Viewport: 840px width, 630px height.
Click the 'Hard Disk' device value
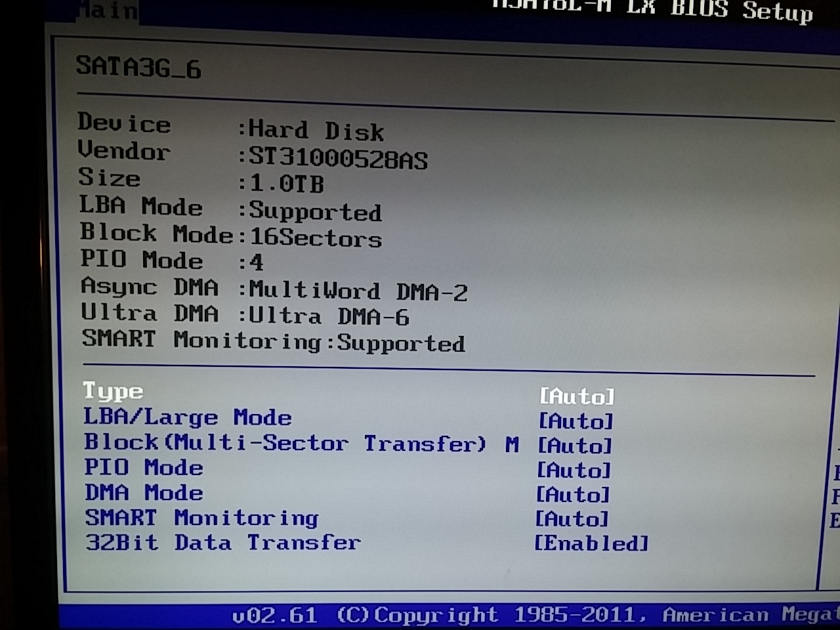316,131
